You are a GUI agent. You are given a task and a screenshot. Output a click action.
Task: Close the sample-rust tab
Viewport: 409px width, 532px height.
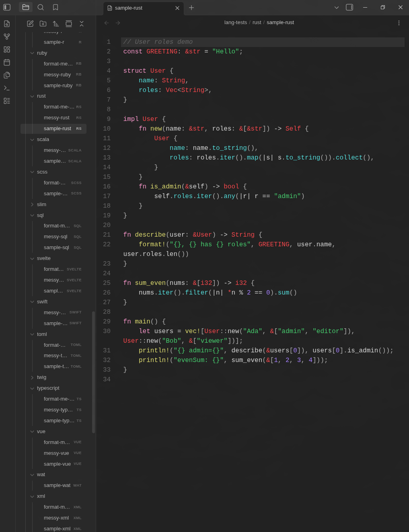(x=177, y=8)
